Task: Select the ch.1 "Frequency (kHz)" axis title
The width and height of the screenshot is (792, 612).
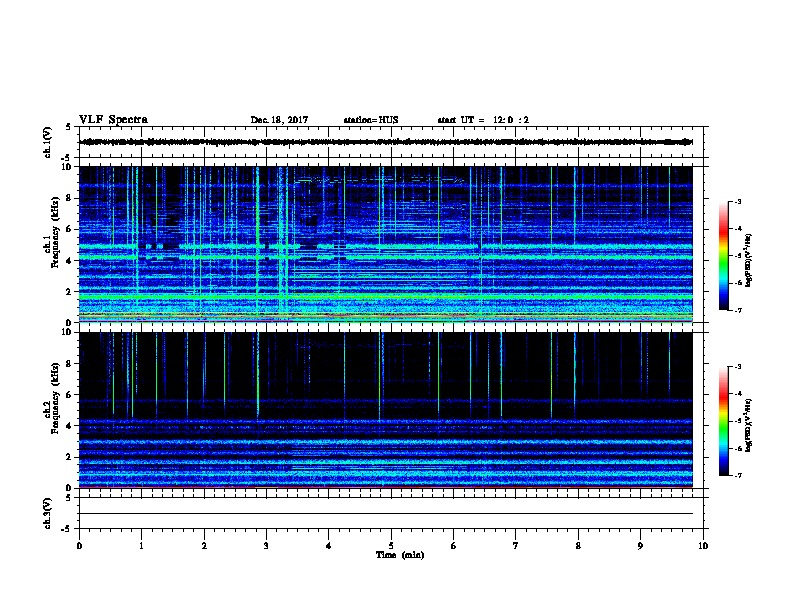Action: pyautogui.click(x=55, y=232)
